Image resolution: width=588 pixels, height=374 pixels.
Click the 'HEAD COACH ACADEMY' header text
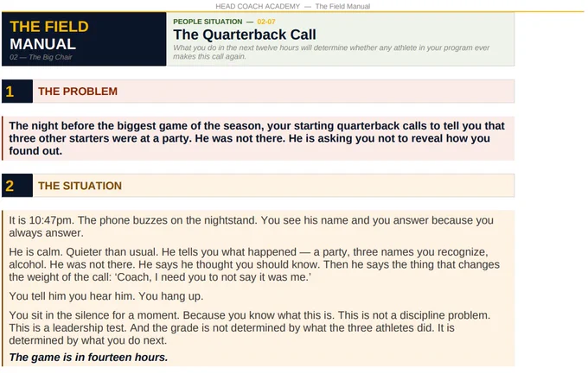coord(258,6)
